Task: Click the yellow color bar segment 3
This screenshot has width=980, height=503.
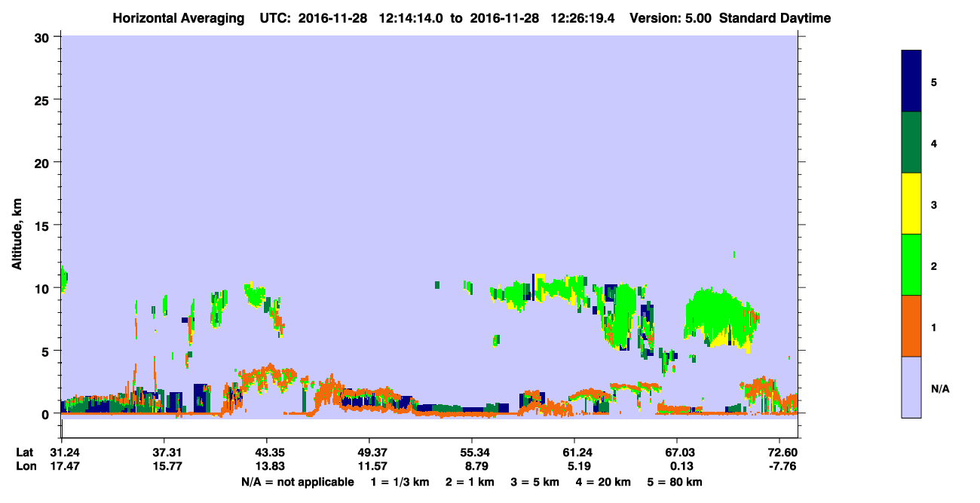Action: 911,204
